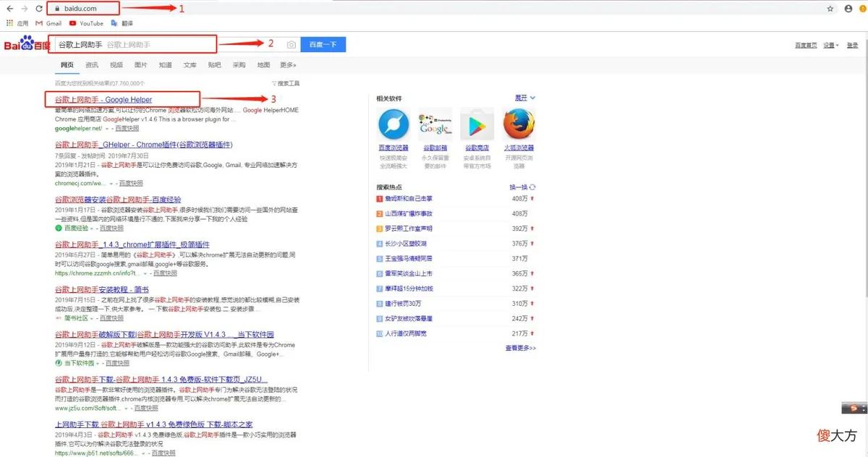
Task: Select the 网页 tab
Action: 67,65
